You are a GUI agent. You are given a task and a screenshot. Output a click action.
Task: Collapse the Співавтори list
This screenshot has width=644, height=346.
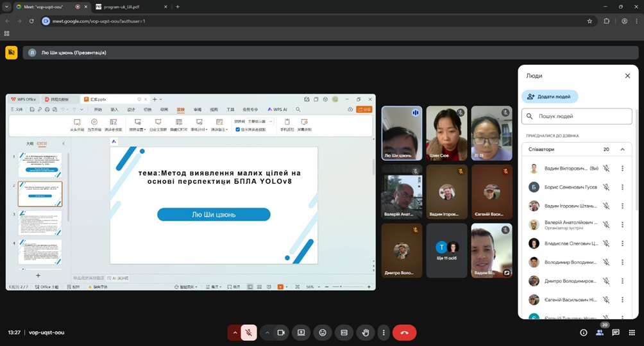tap(622, 149)
